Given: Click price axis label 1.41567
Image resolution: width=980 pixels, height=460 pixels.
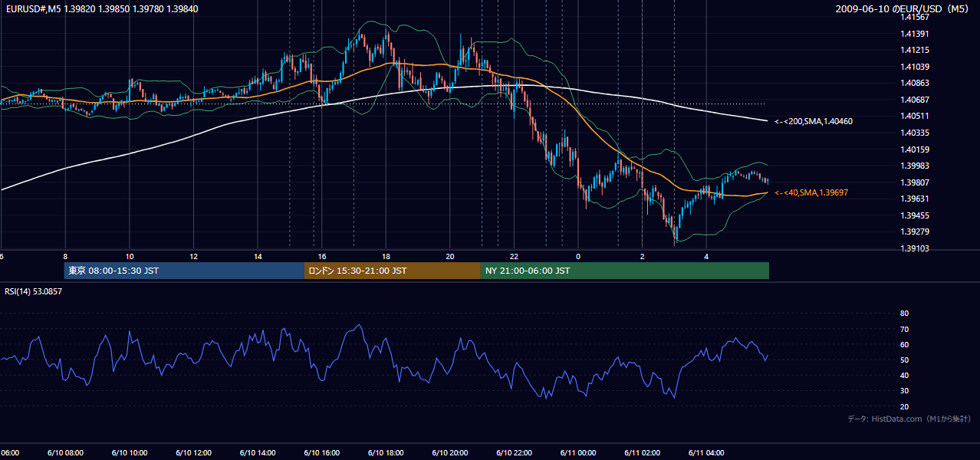Looking at the screenshot, I should [914, 17].
